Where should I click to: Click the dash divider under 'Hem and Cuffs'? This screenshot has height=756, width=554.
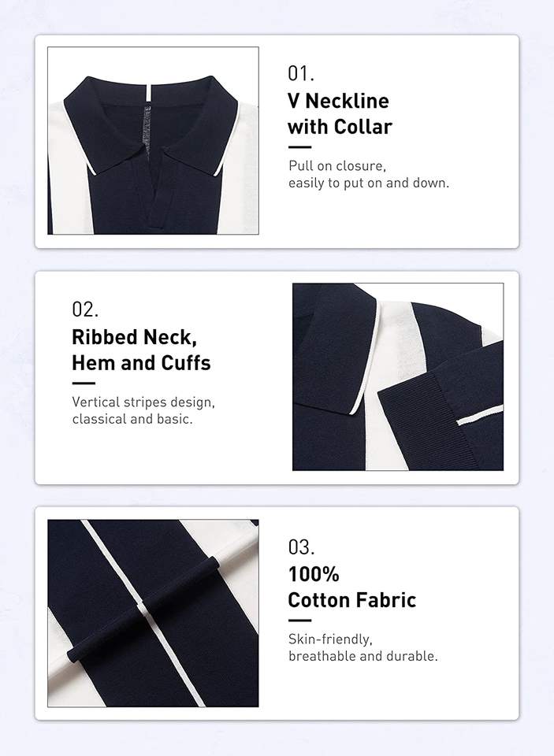pyautogui.click(x=84, y=384)
